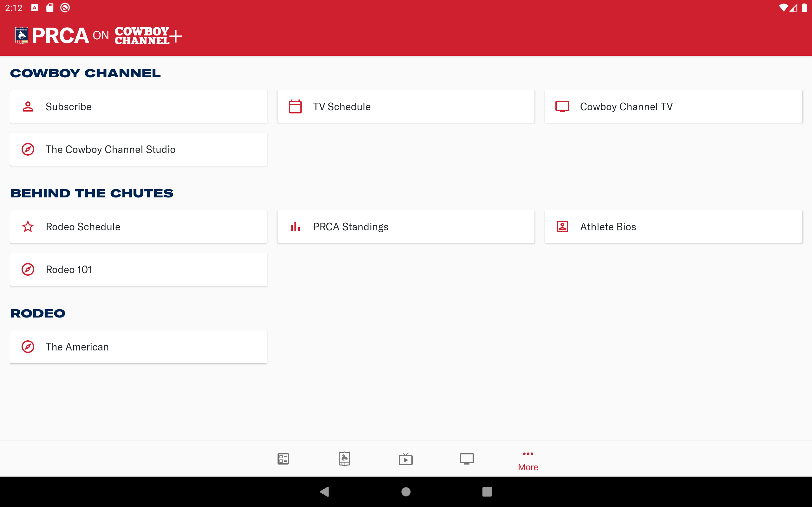The image size is (812, 507).
Task: Click the bar chart icon for PRCA Standings
Action: click(x=295, y=227)
